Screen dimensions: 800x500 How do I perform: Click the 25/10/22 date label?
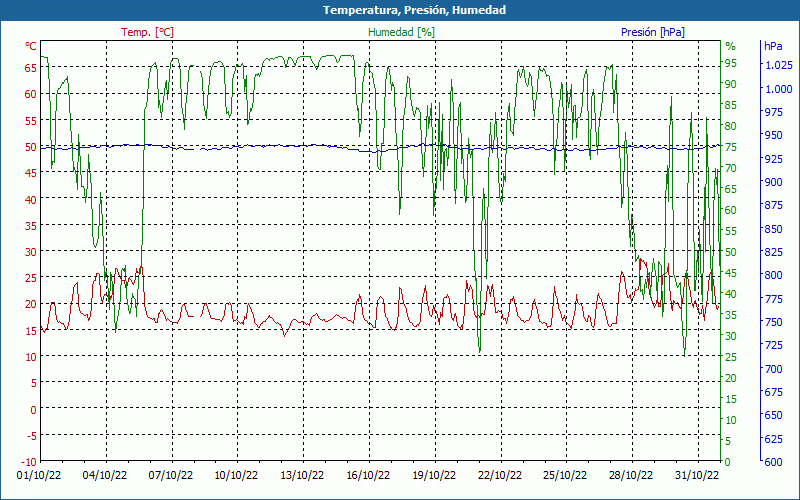[x=565, y=476]
